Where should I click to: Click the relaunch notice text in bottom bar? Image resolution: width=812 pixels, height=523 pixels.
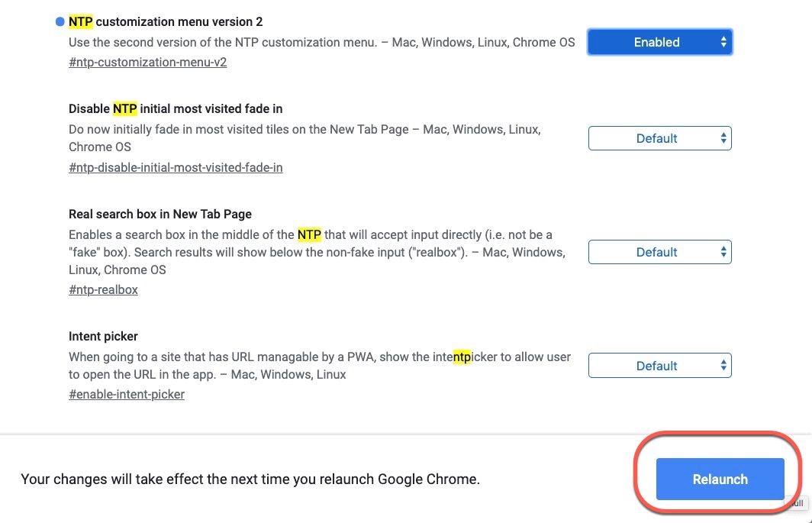tap(250, 479)
